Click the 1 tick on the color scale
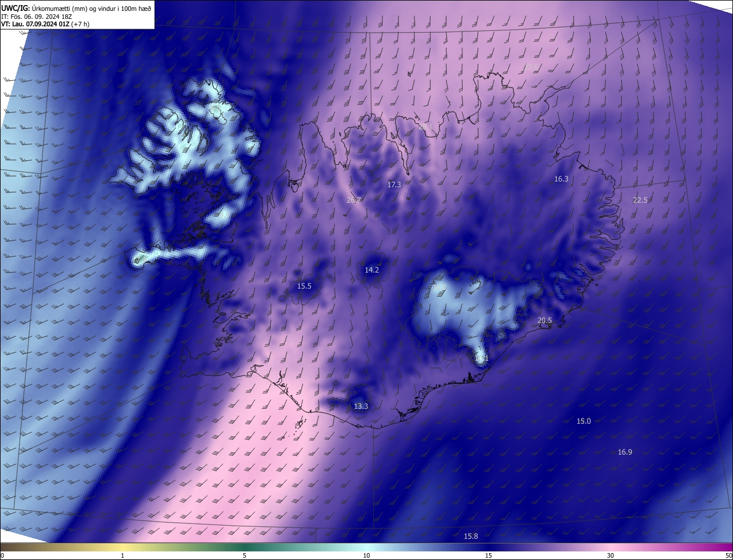 point(123,555)
